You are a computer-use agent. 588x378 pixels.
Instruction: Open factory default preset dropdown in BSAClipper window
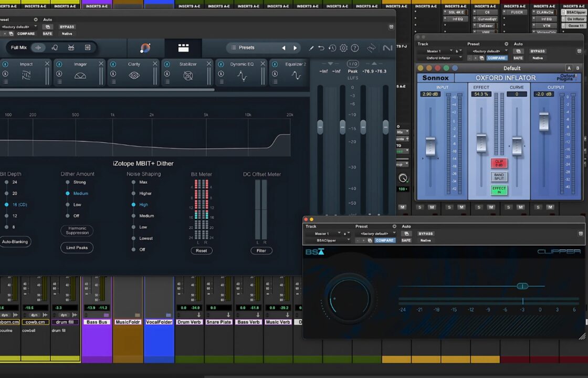coord(376,234)
